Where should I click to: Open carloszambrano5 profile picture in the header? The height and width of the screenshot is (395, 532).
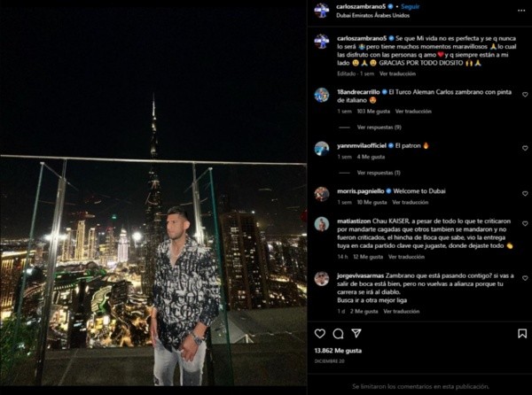(321, 11)
